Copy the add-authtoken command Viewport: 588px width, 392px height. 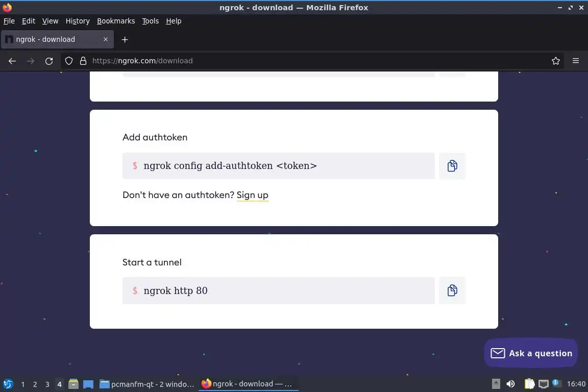[x=452, y=166]
